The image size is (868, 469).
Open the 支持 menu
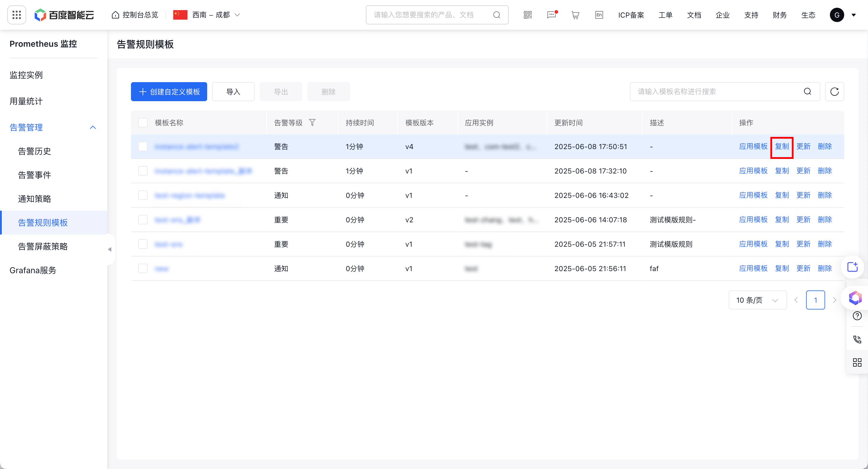point(751,15)
